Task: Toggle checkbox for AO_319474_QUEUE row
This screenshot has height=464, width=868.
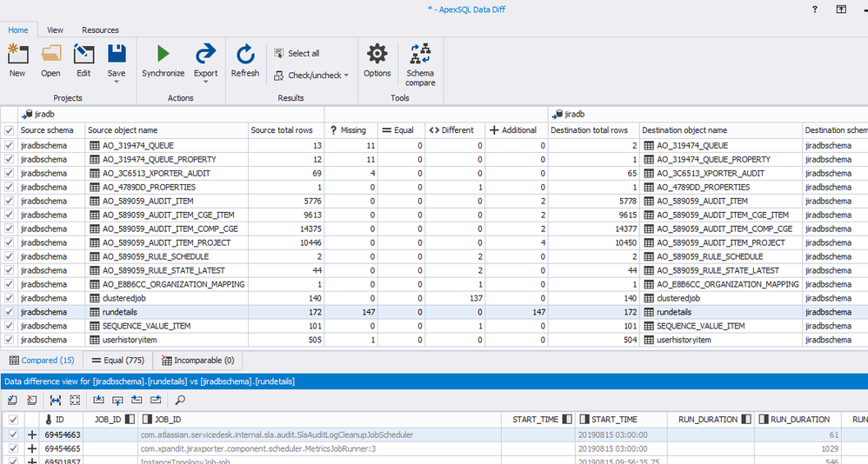Action: click(9, 145)
